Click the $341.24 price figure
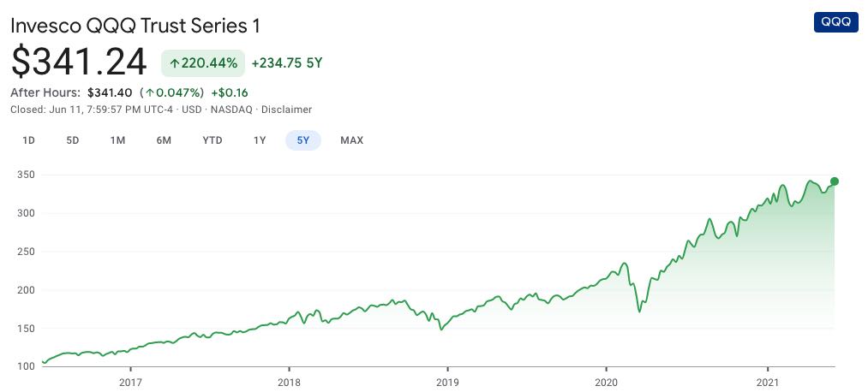The image size is (868, 392). (81, 61)
